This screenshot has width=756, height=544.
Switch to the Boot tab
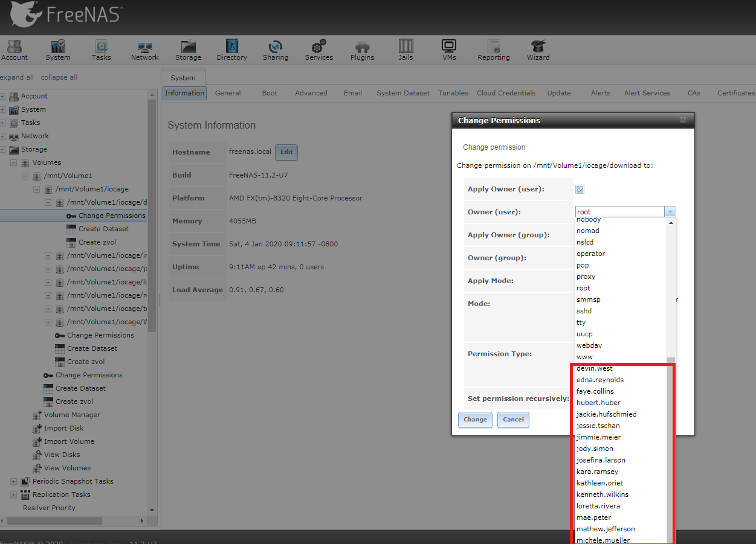point(270,93)
